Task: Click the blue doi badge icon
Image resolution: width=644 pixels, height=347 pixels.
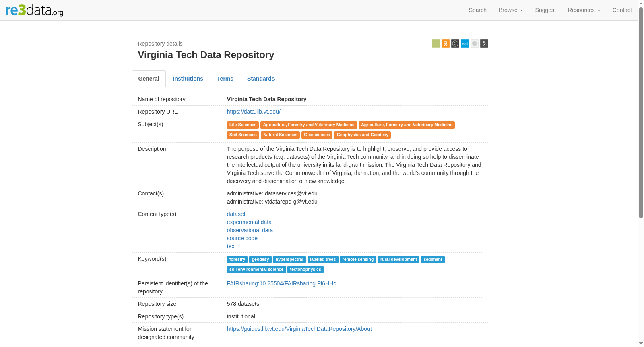Action: pyautogui.click(x=464, y=44)
